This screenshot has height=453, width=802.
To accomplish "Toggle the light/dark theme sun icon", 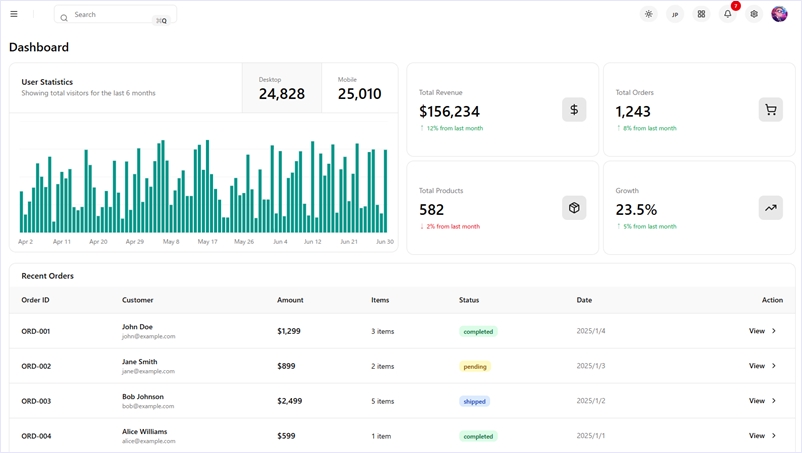I will tap(649, 14).
